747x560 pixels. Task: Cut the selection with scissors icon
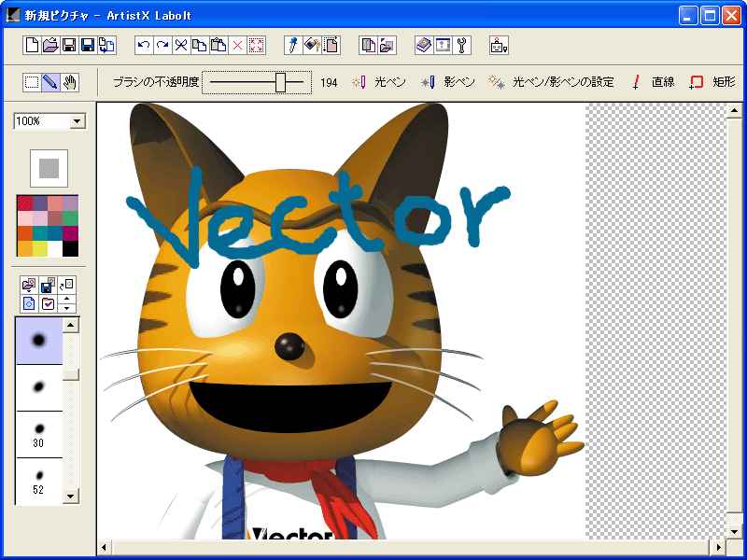pyautogui.click(x=181, y=45)
